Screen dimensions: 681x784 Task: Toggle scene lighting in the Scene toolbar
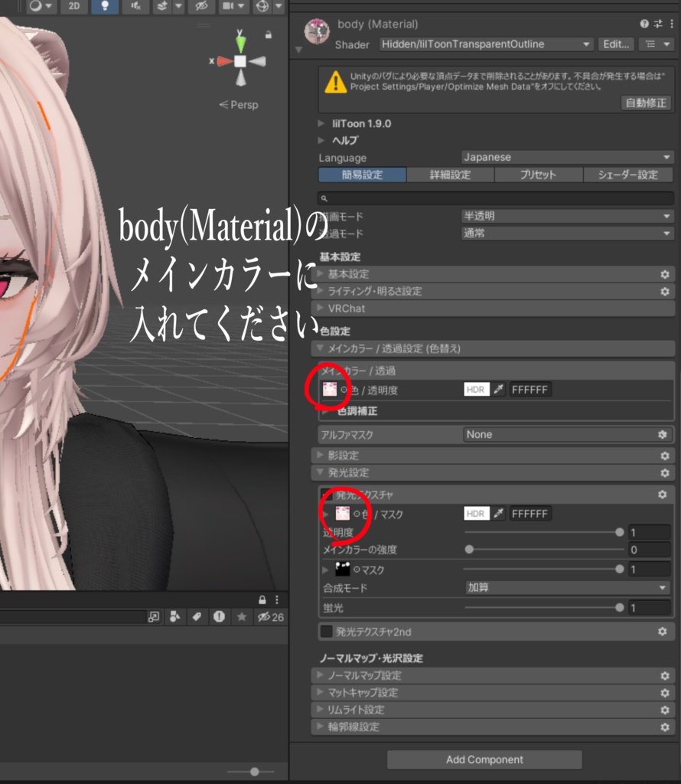pyautogui.click(x=104, y=7)
